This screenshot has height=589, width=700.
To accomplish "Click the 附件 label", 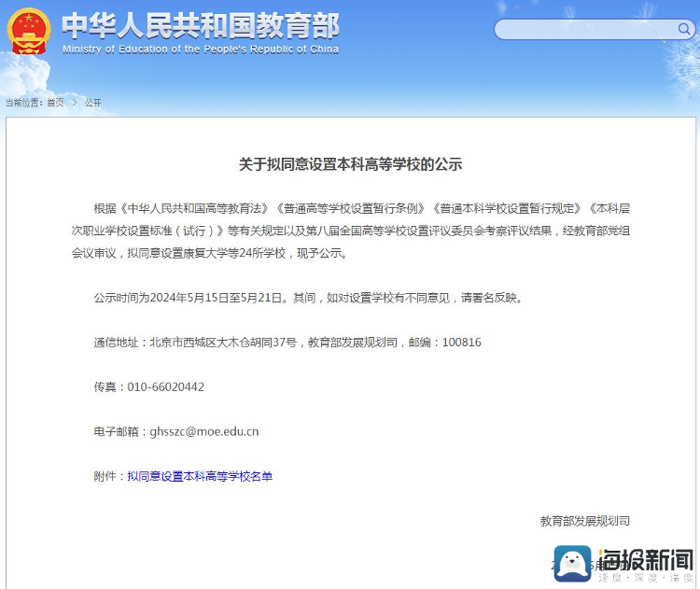I will (x=105, y=476).
